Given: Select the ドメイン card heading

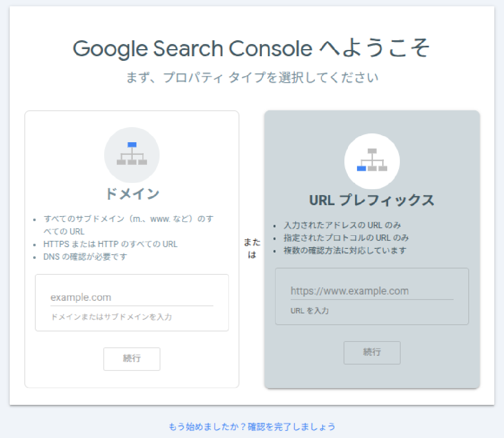Looking at the screenshot, I should click(132, 194).
